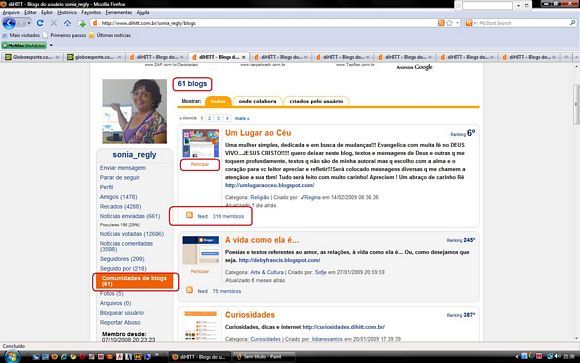Open umlugaraoceu.blogspot.com link

[x=269, y=185]
